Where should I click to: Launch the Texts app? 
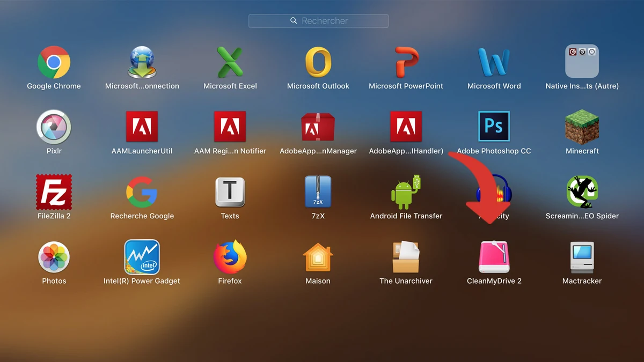tap(230, 191)
